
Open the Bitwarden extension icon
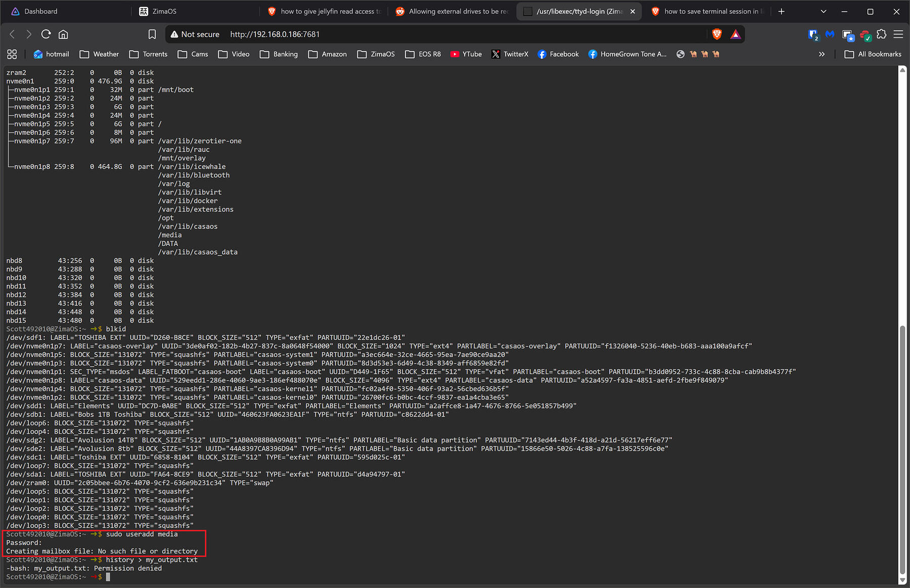pos(813,34)
